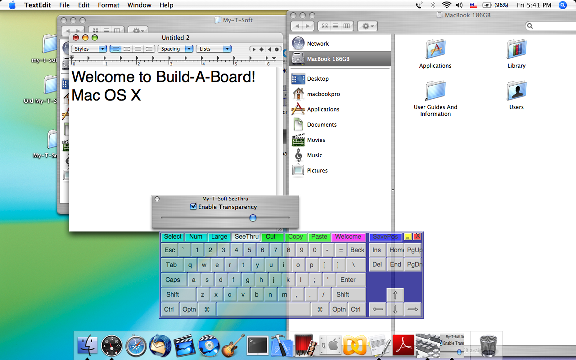This screenshot has height=360, width=576.
Task: Click Welcome macro key on keyboard
Action: pos(348,237)
